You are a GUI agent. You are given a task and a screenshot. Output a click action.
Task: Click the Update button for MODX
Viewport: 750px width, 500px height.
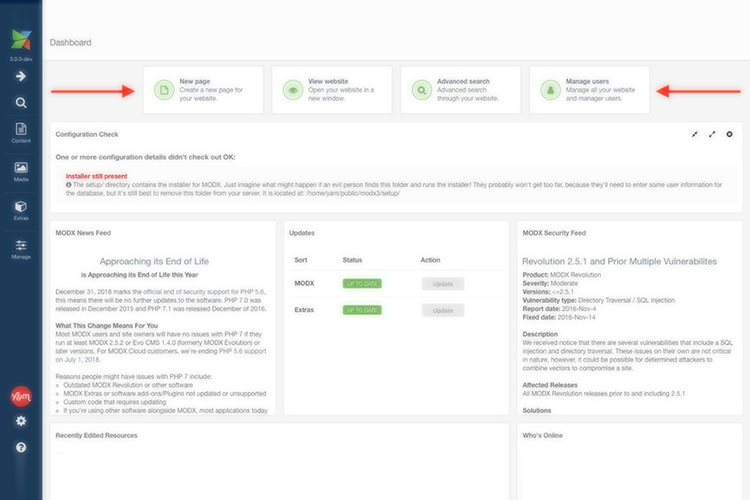443,284
